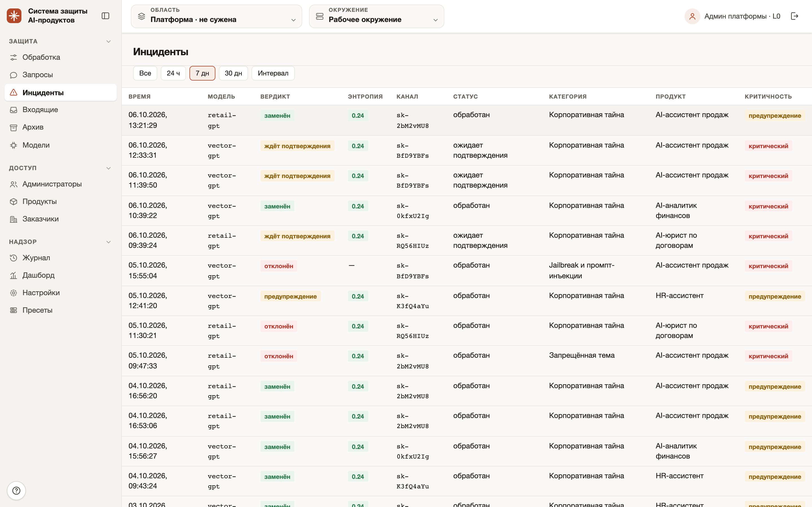Click the logout icon next to the admin name
The image size is (812, 507).
(x=795, y=16)
